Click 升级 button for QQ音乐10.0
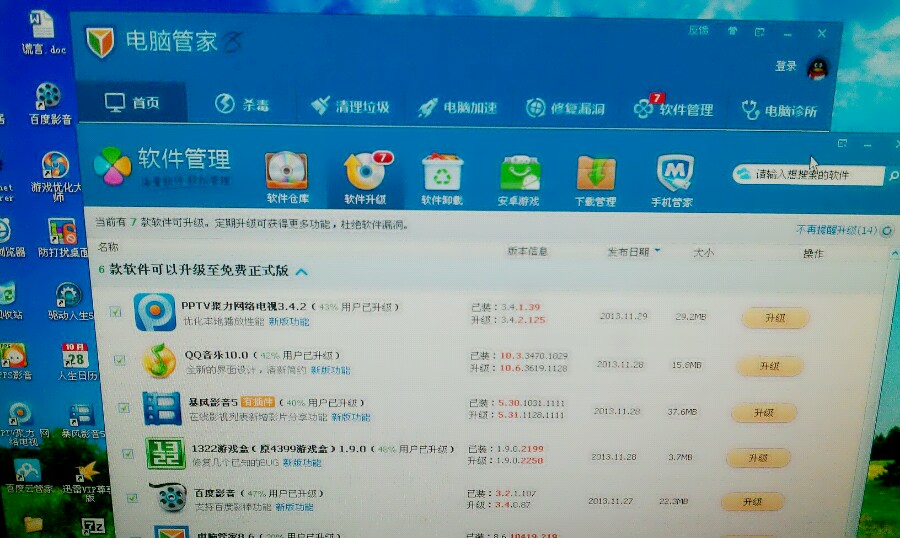The height and width of the screenshot is (538, 900). pos(769,366)
